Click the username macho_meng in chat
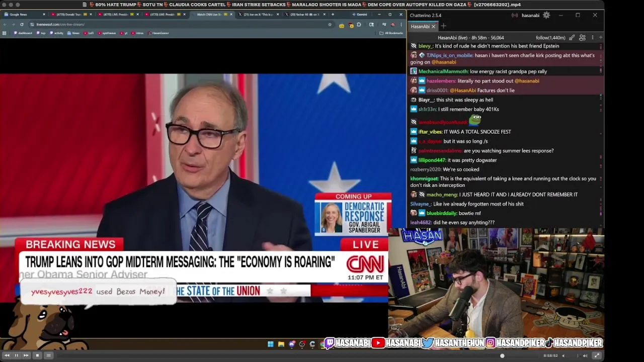 pyautogui.click(x=442, y=195)
